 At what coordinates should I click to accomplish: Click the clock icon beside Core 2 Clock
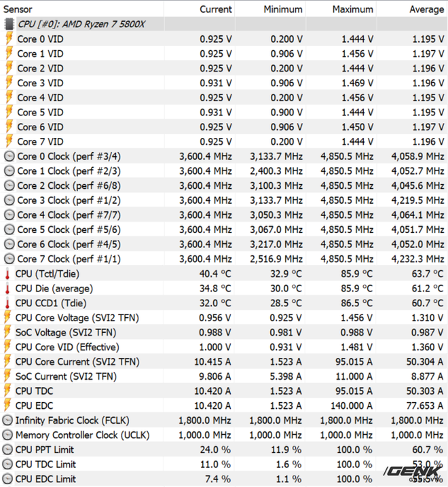click(x=10, y=185)
